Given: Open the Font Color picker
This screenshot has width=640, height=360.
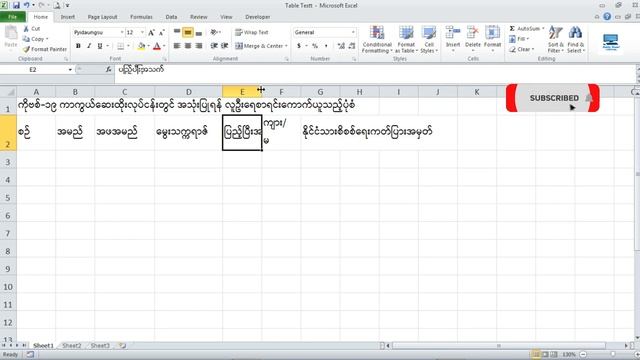Looking at the screenshot, I should (x=164, y=46).
